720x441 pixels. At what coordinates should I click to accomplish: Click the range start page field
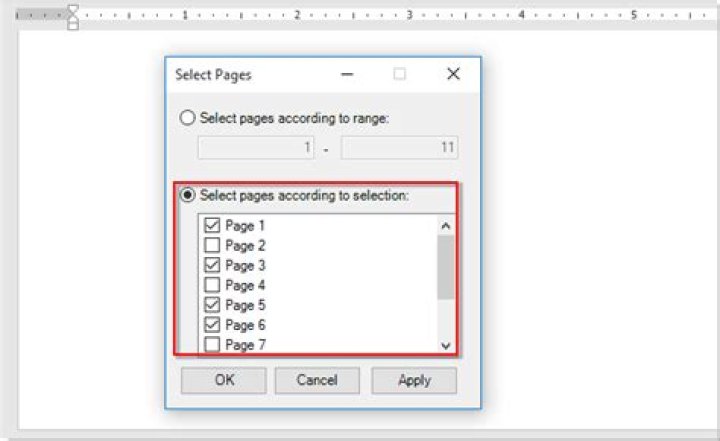256,148
